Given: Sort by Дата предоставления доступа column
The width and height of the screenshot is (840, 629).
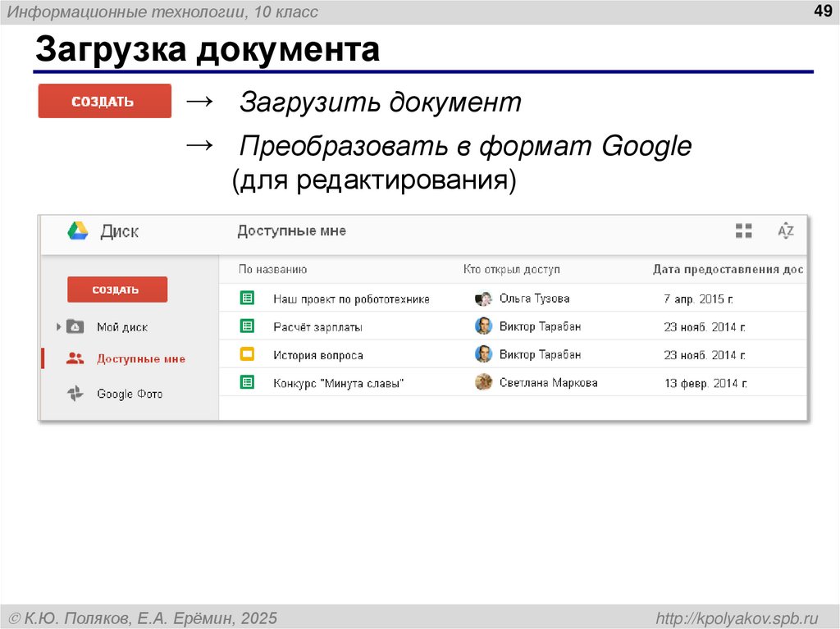Looking at the screenshot, I should [727, 269].
